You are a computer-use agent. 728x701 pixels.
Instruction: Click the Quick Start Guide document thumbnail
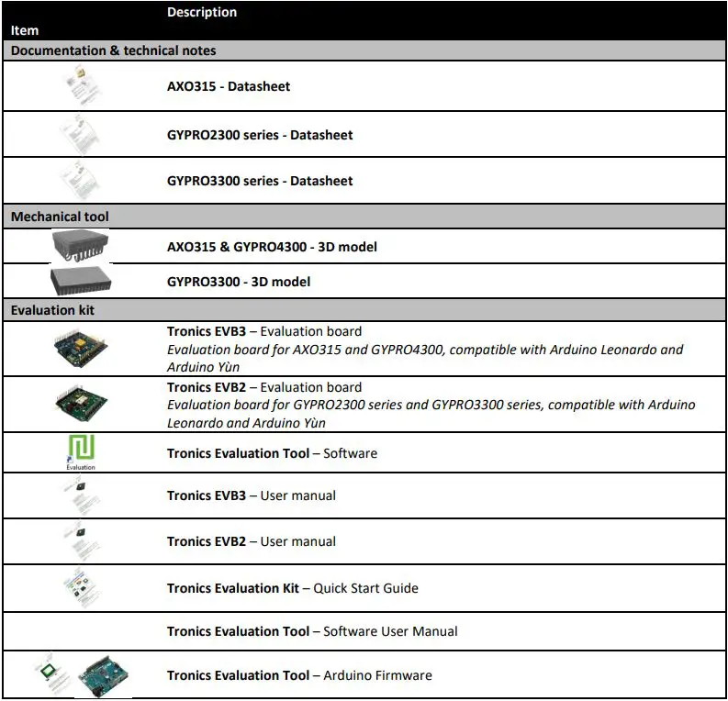click(82, 587)
